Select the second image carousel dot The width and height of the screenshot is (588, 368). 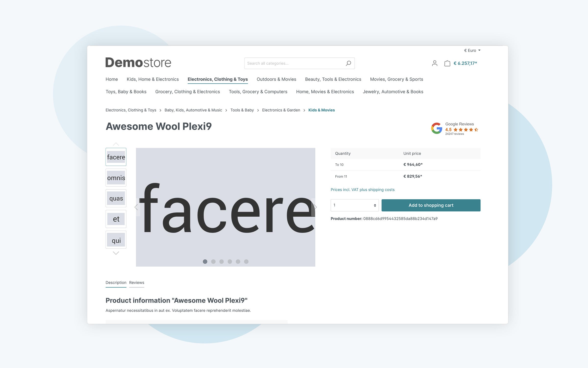coord(213,261)
